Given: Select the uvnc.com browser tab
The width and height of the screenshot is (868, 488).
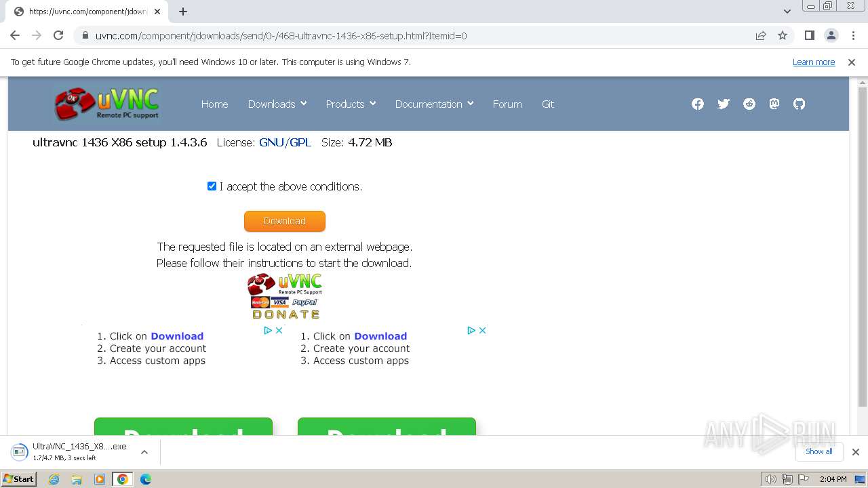Looking at the screenshot, I should [87, 12].
